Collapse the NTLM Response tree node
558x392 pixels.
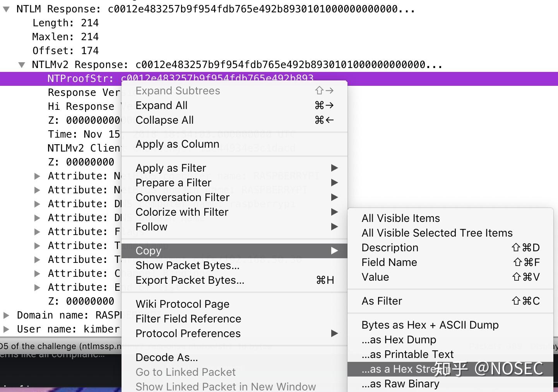[6, 9]
